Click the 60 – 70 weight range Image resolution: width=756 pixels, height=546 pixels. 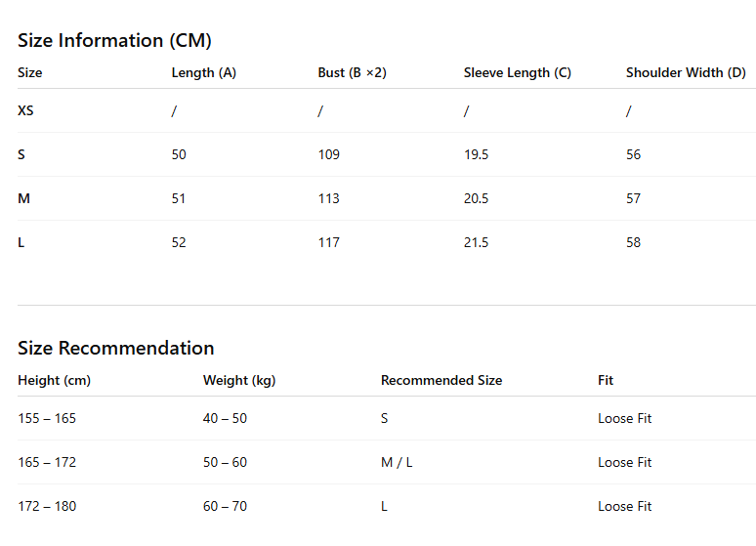pos(225,507)
